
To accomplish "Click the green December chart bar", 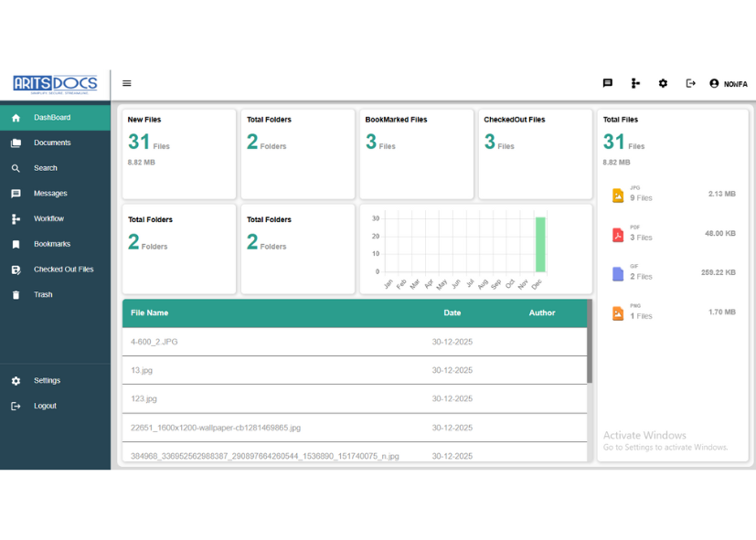I will pyautogui.click(x=540, y=244).
